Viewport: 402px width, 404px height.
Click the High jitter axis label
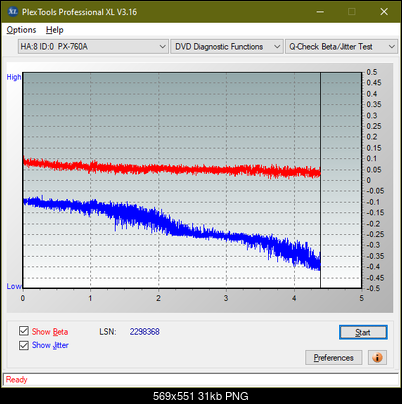pyautogui.click(x=14, y=77)
